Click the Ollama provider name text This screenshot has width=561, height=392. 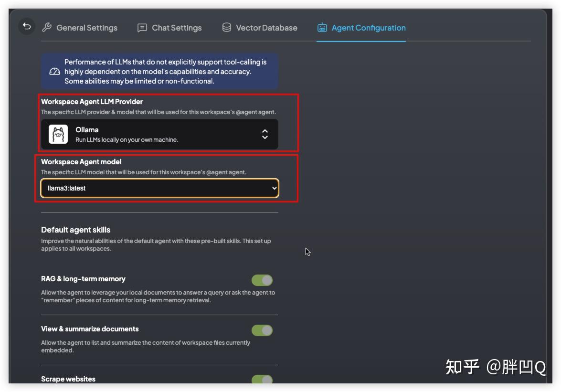click(x=87, y=130)
